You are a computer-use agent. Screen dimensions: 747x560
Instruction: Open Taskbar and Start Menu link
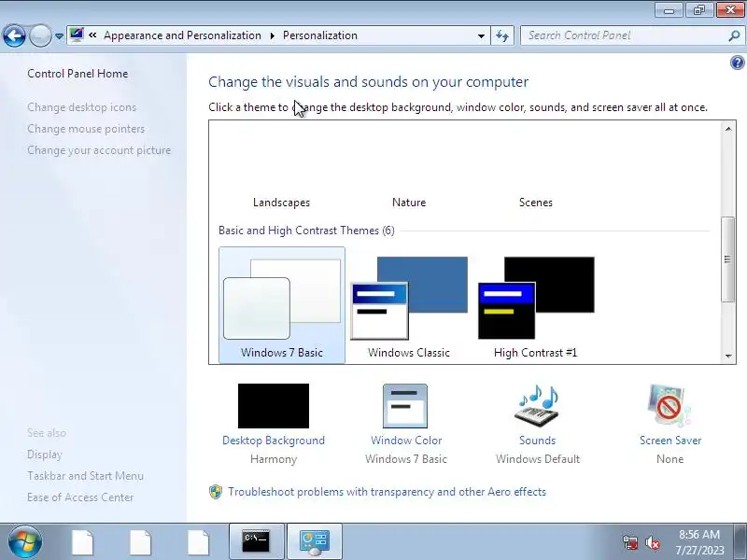(85, 476)
